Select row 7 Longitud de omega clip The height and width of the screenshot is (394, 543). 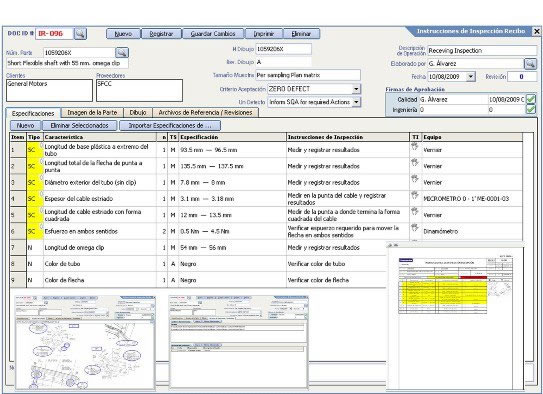(197, 248)
